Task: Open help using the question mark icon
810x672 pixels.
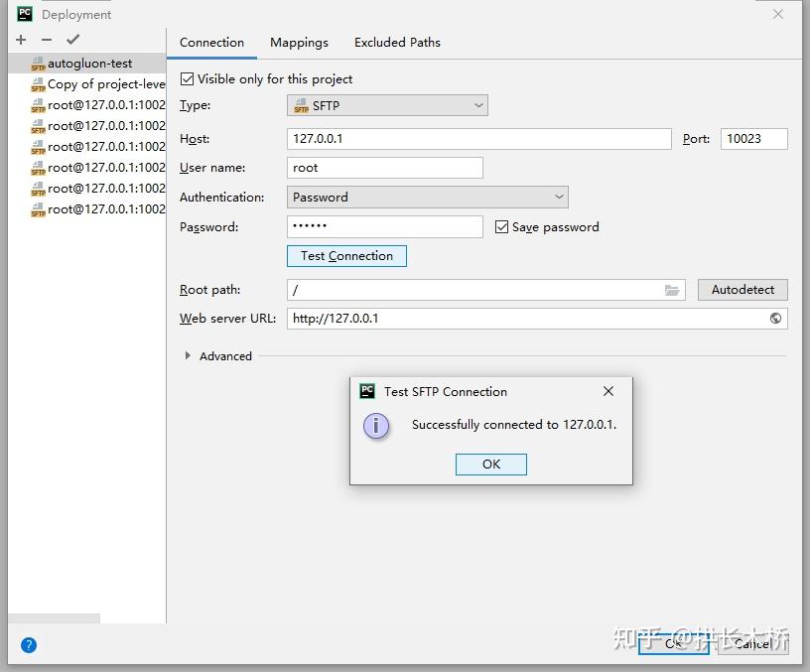Action: tap(28, 644)
